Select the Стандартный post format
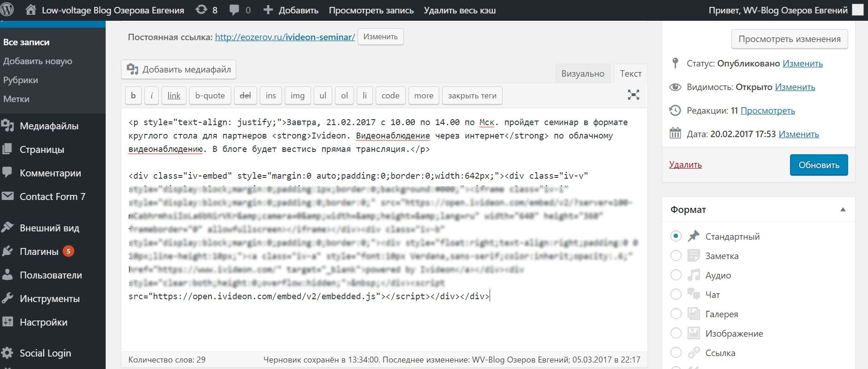 pyautogui.click(x=676, y=236)
